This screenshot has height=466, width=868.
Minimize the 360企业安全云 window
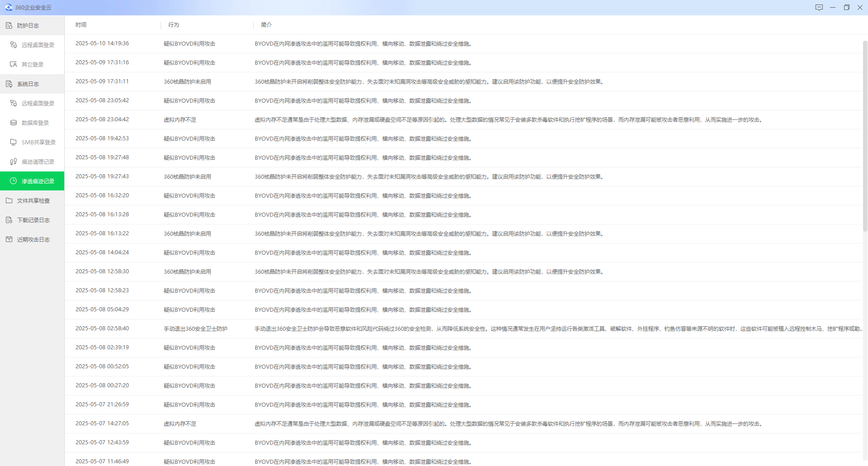[x=833, y=8]
